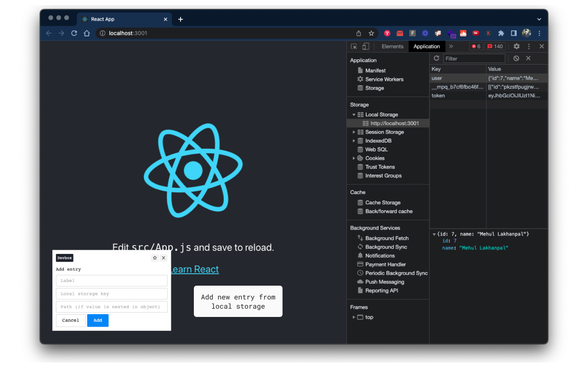Expand Cookies tree arrow

point(354,158)
